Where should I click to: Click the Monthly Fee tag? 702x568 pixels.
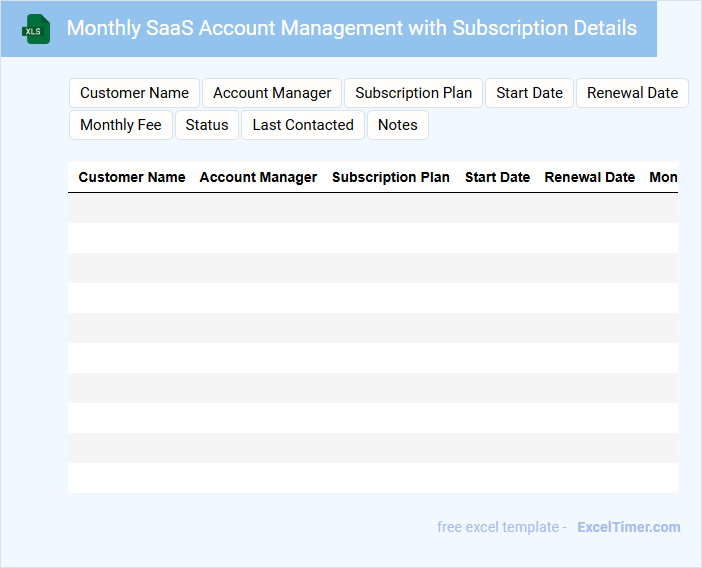pyautogui.click(x=120, y=125)
